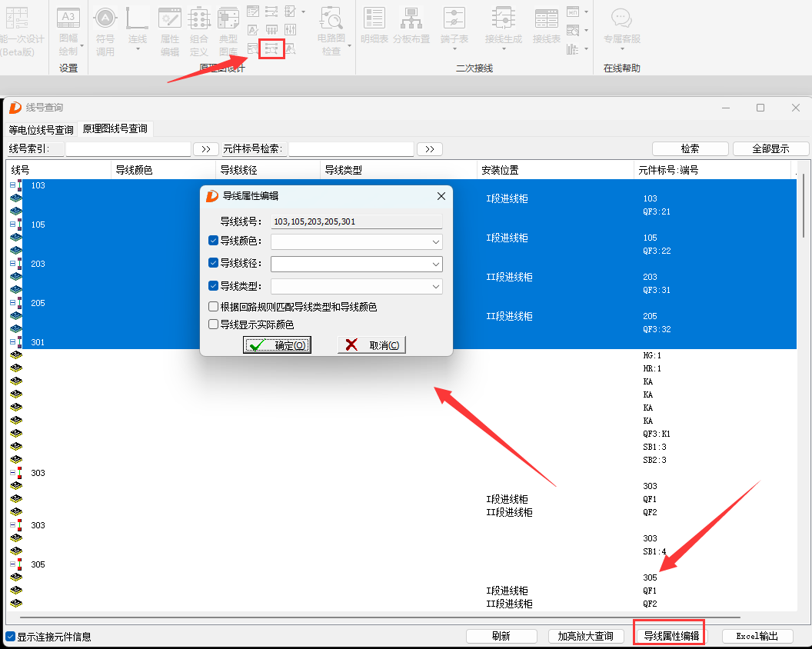Screen dimensions: 812x649
Task: Collapse the tree node for line 203
Action: click(x=12, y=263)
